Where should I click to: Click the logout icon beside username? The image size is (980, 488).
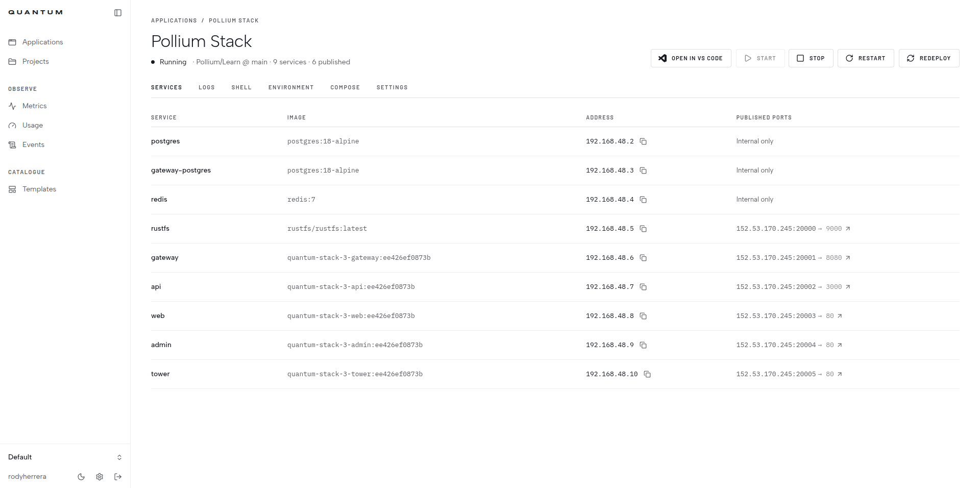click(118, 477)
